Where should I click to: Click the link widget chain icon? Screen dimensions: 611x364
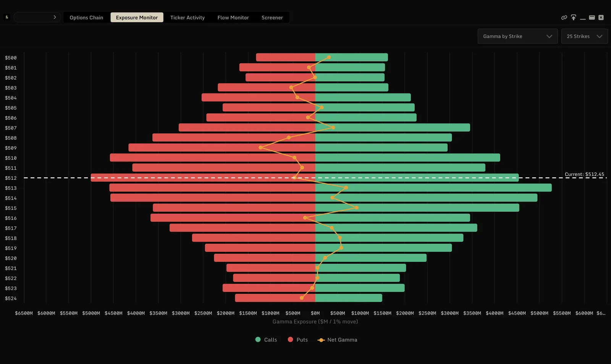pyautogui.click(x=564, y=18)
